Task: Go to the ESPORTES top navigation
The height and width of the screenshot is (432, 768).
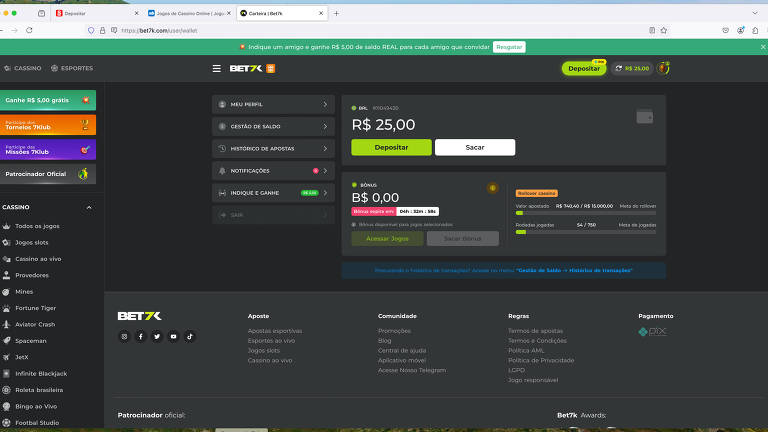Action: click(x=72, y=69)
